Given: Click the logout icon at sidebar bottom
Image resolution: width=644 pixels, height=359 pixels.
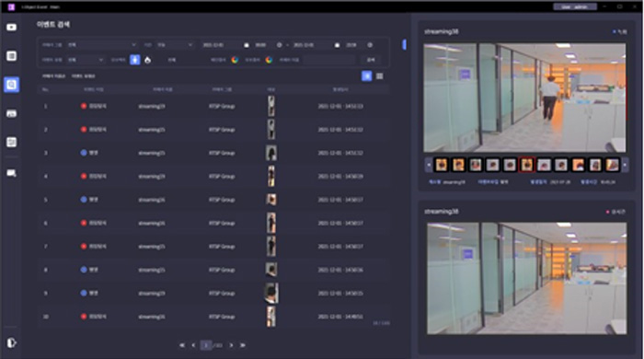Looking at the screenshot, I should click(x=11, y=342).
